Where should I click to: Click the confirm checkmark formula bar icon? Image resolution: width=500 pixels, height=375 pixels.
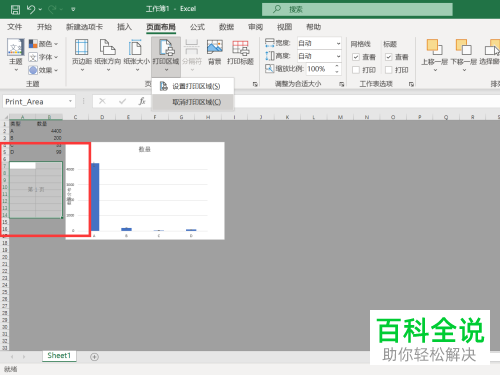122,101
